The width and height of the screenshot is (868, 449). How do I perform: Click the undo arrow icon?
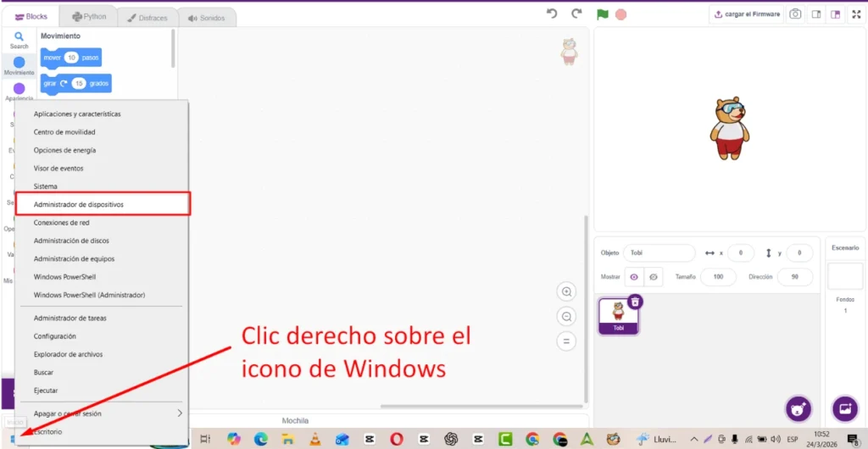pyautogui.click(x=552, y=14)
